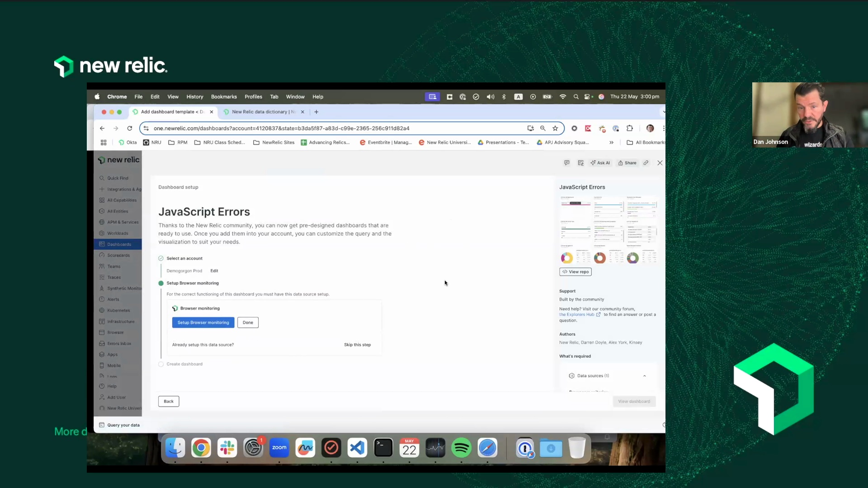This screenshot has height=488, width=868.
Task: Click Chrome reload page icon
Action: tap(130, 128)
